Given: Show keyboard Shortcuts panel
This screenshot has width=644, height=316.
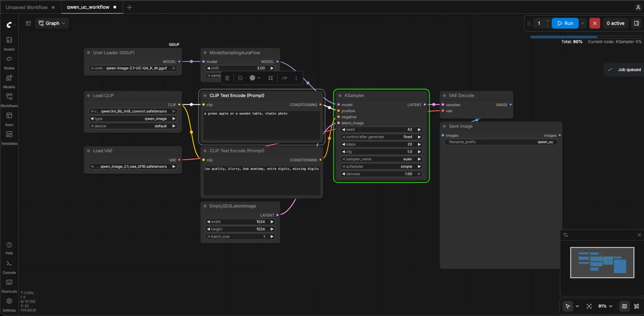Looking at the screenshot, I should (x=9, y=286).
